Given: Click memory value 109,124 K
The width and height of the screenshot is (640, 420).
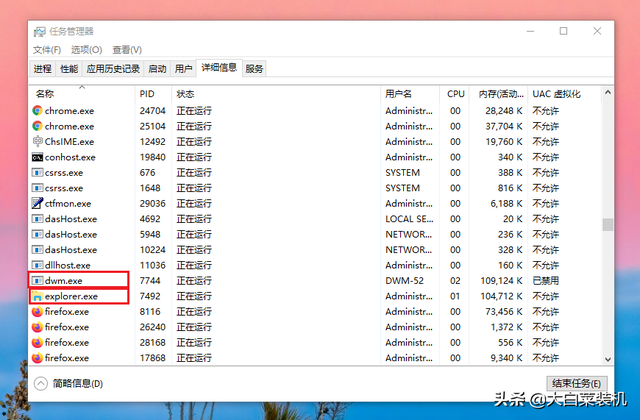Looking at the screenshot, I should coord(502,281).
